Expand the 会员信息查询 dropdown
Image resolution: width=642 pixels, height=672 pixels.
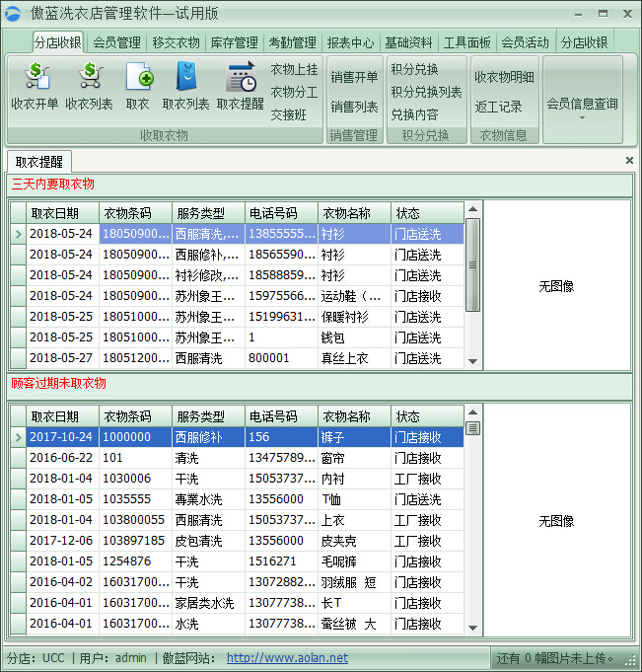(x=582, y=117)
